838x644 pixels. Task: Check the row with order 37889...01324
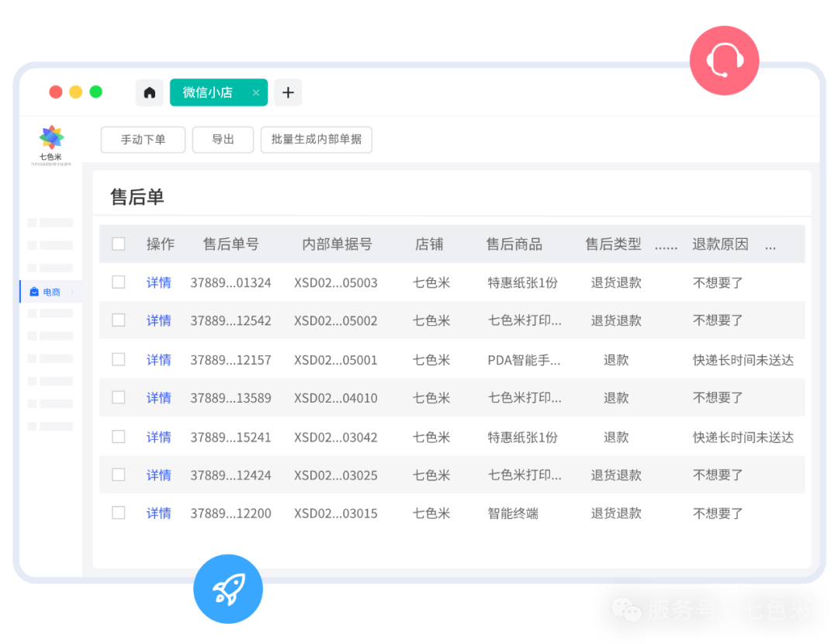(x=119, y=282)
